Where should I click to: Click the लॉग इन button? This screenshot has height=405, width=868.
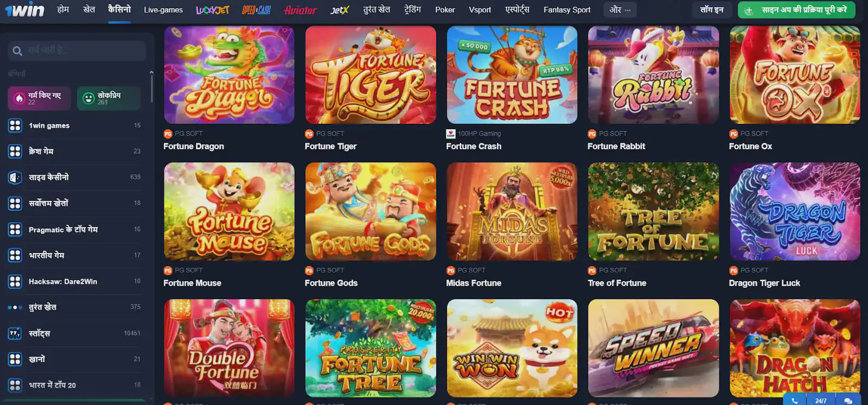(x=712, y=10)
